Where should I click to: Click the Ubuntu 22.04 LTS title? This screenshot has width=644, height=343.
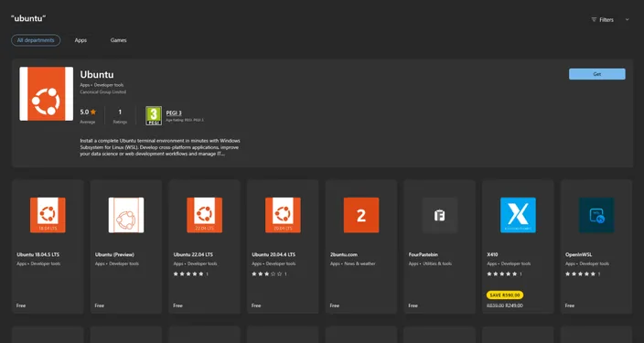pyautogui.click(x=193, y=254)
